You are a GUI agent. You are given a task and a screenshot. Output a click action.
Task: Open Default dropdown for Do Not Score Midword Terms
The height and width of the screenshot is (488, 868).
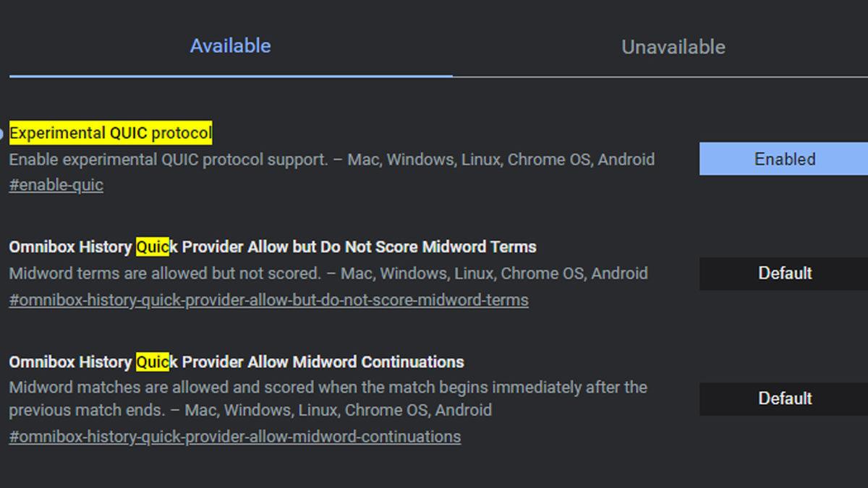[x=784, y=273]
